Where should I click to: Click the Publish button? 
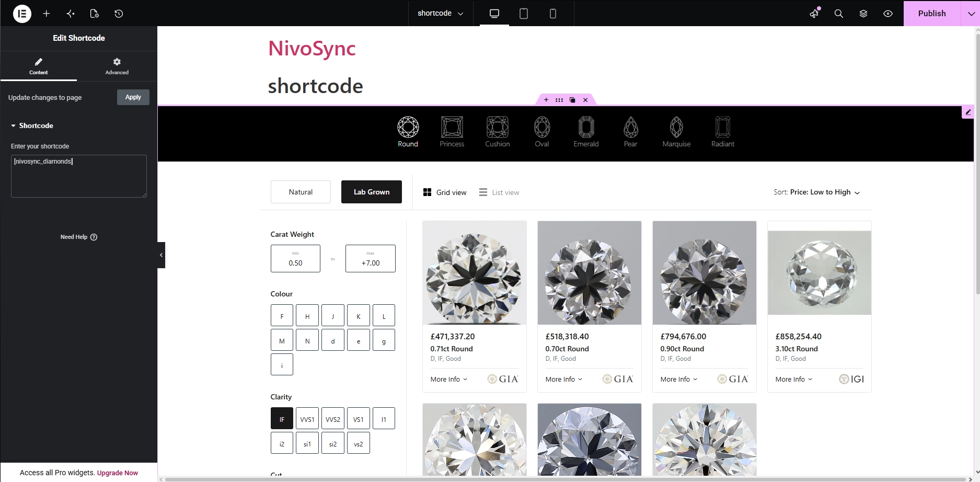point(932,14)
